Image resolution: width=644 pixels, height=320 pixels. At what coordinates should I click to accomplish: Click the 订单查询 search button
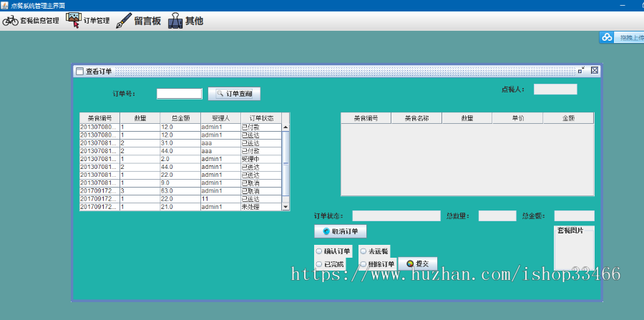tap(234, 94)
